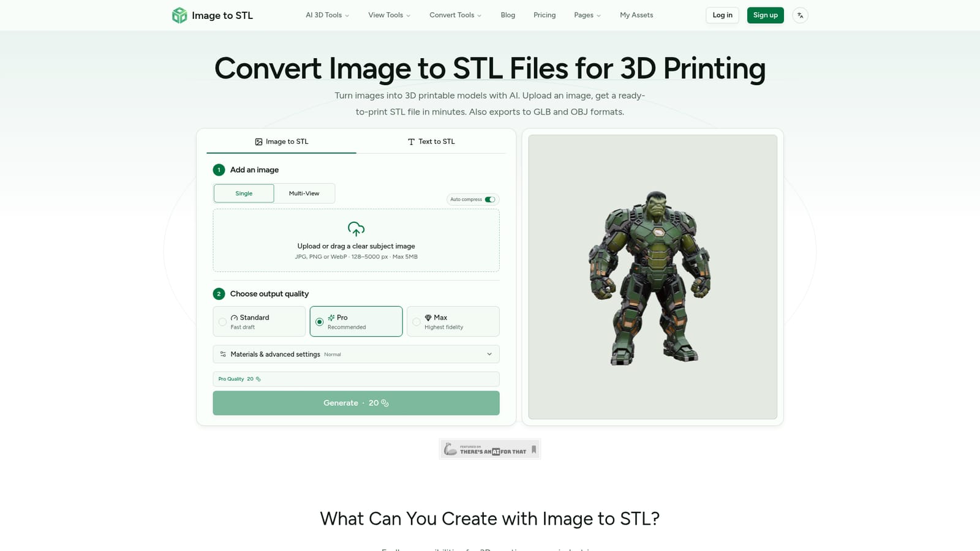
Task: Select the Standard quality radio button
Action: (222, 322)
